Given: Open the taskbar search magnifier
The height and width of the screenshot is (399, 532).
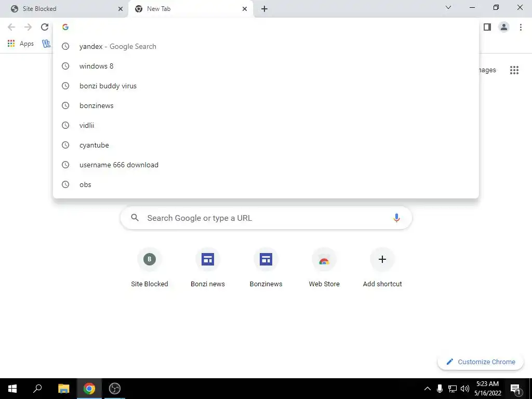Looking at the screenshot, I should pos(37,389).
